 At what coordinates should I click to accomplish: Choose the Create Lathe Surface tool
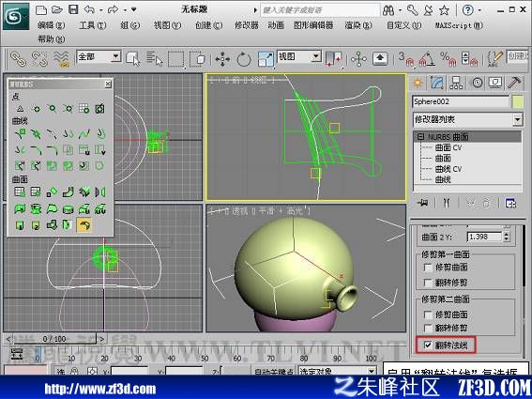click(x=37, y=208)
